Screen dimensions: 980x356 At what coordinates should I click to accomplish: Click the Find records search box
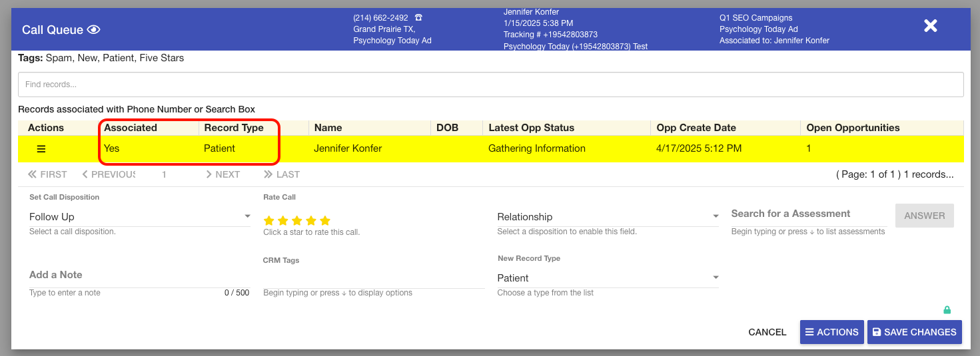[x=490, y=85]
